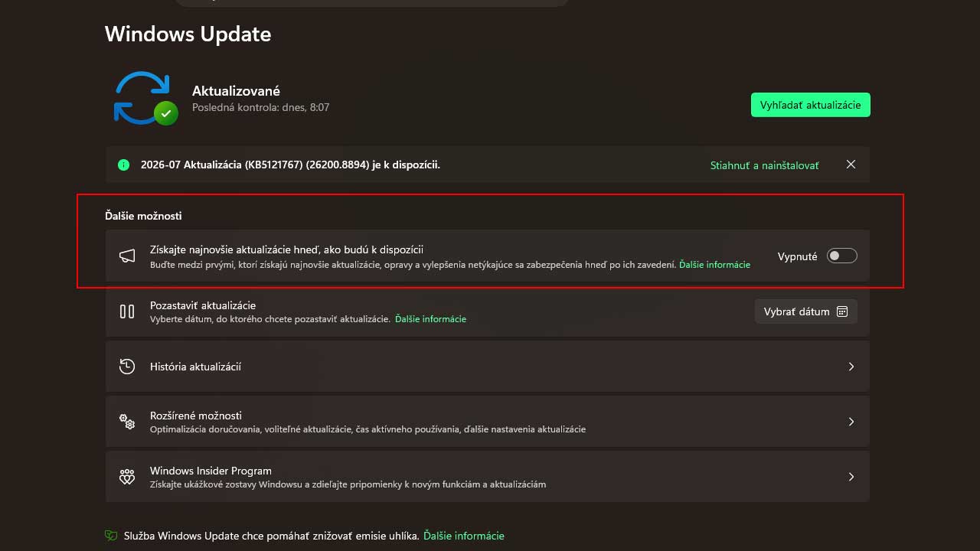This screenshot has height=551, width=980.
Task: Open Ďalšie informácie link about carbon emissions
Action: coord(464,536)
